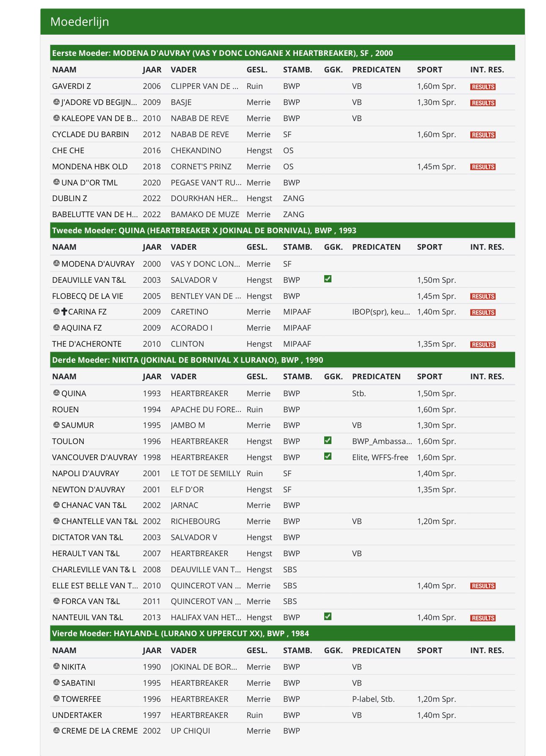Click approved checkmark for DEAUVILLE VAN T&L

point(328,279)
